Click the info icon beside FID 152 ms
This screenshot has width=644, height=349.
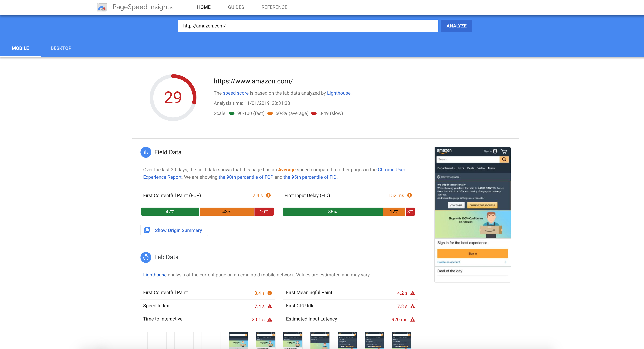click(x=410, y=195)
